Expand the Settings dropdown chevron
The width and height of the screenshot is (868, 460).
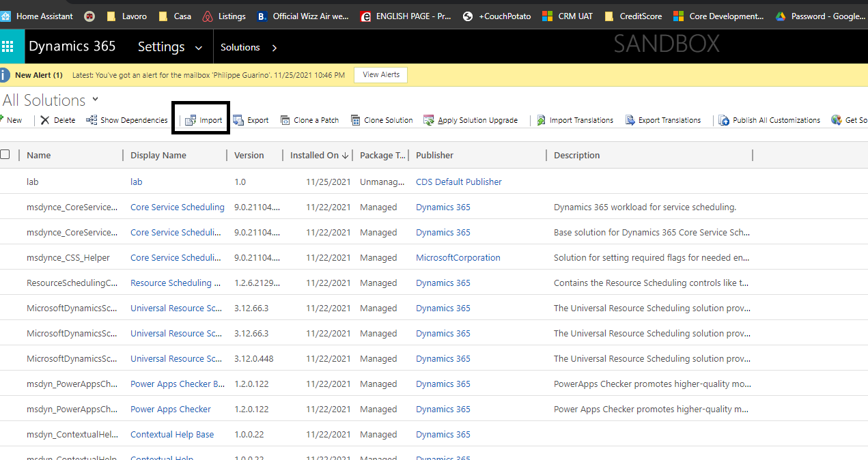(199, 48)
